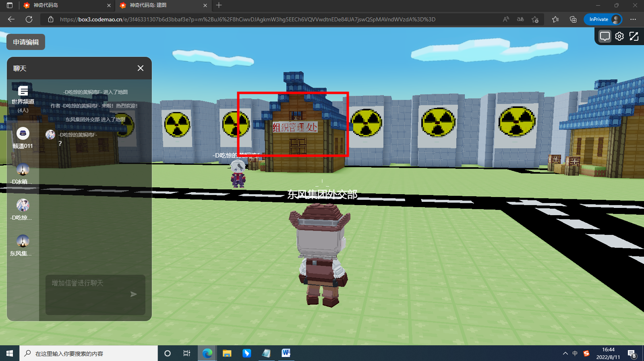Switch to the first 神奇代码岛 tab
This screenshot has width=644, height=361.
click(x=67, y=5)
